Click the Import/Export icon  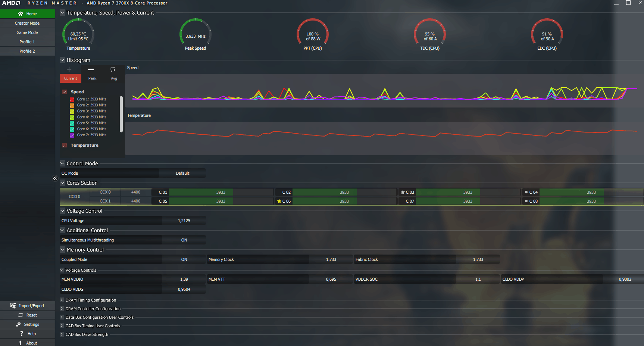(x=13, y=306)
